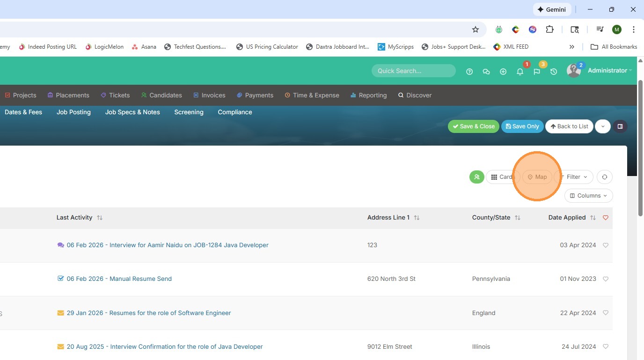Screen dimensions: 644x360
Task: Click the green person icon beside Cards
Action: click(476, 177)
